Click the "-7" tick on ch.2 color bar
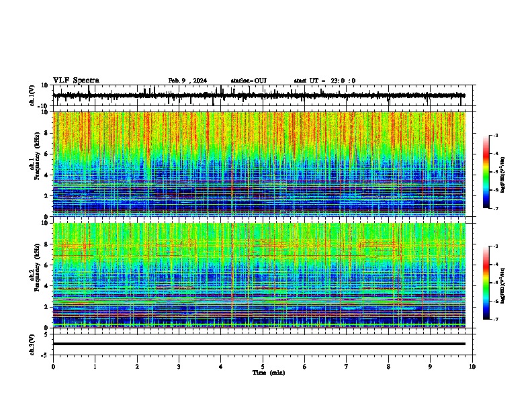 tap(495, 320)
